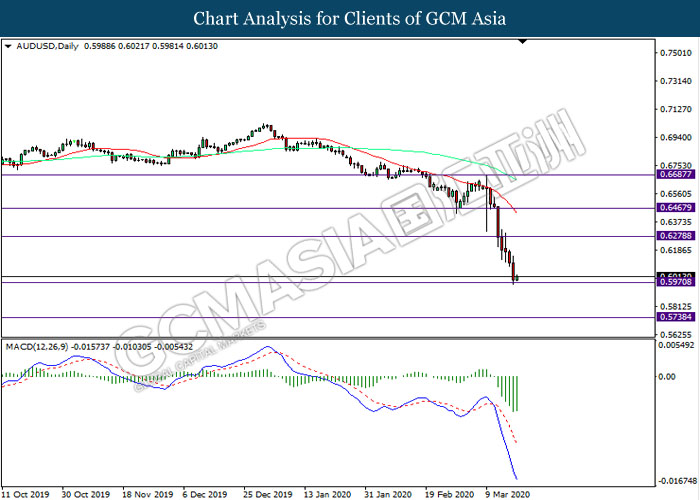
Task: Click the current price 0.60130 tag
Action: (x=672, y=275)
